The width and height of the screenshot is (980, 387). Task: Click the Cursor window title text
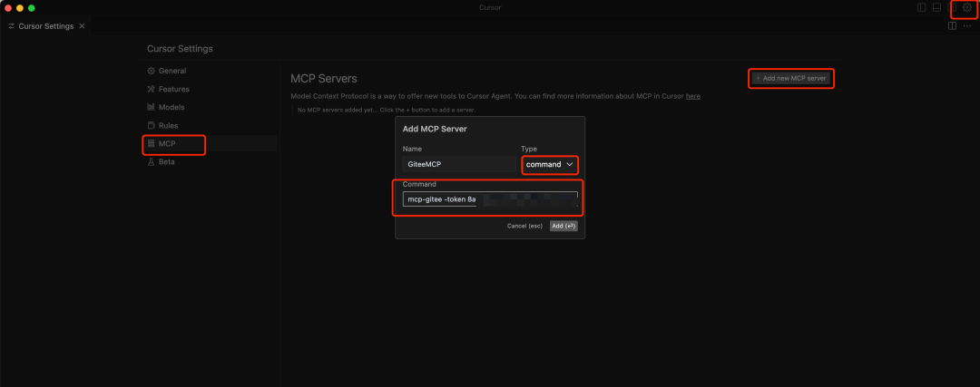click(490, 7)
